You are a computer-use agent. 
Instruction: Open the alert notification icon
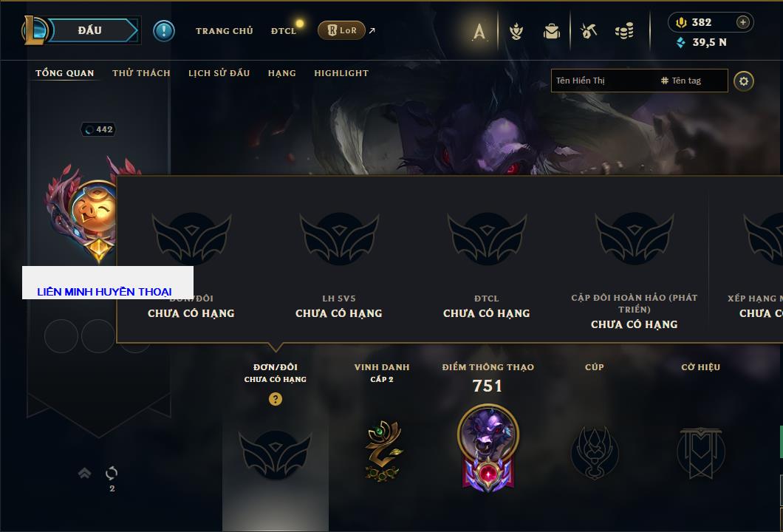pyautogui.click(x=164, y=31)
